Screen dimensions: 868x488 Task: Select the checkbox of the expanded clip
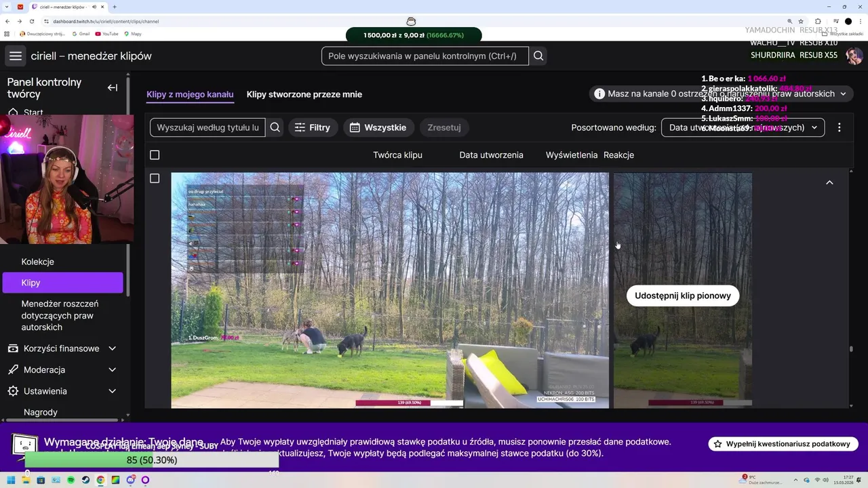(155, 178)
